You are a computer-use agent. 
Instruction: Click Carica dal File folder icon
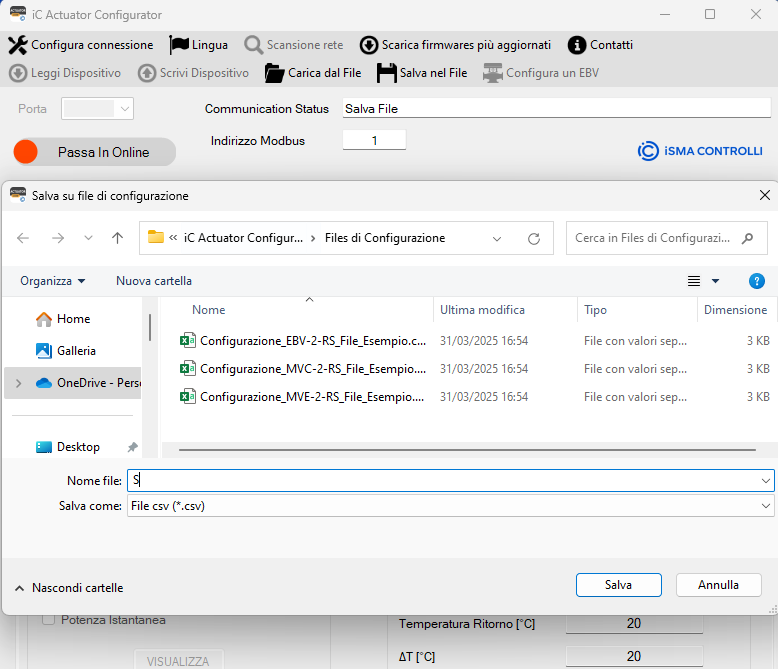point(273,73)
